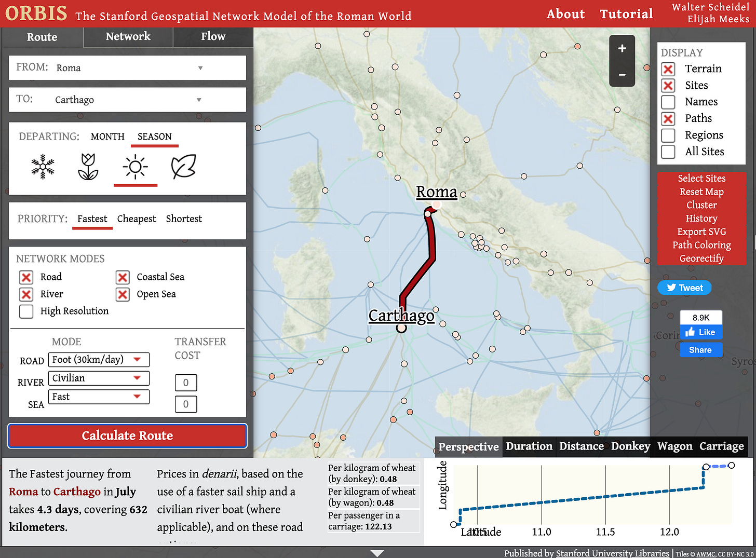This screenshot has width=756, height=558.
Task: Open the Donkey chart tab
Action: (x=630, y=446)
